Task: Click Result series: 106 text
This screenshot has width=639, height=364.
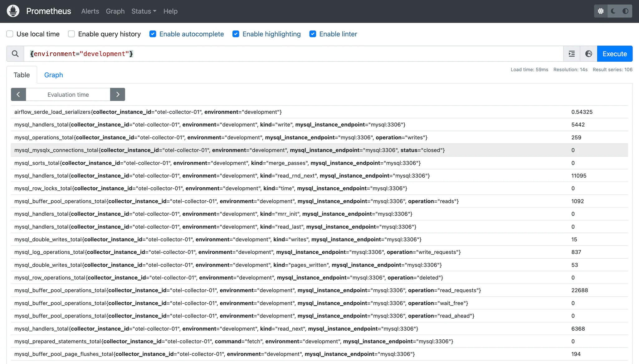Action: [x=612, y=69]
